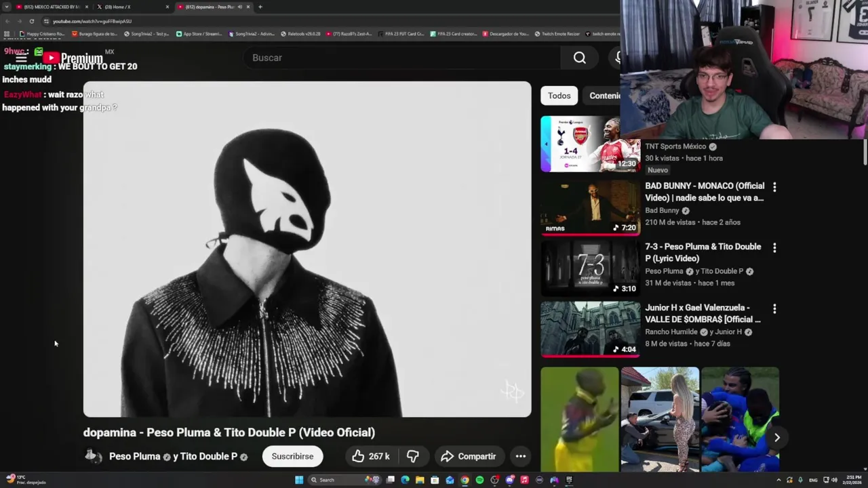
Task: Open the ENG language indicator
Action: tap(813, 480)
